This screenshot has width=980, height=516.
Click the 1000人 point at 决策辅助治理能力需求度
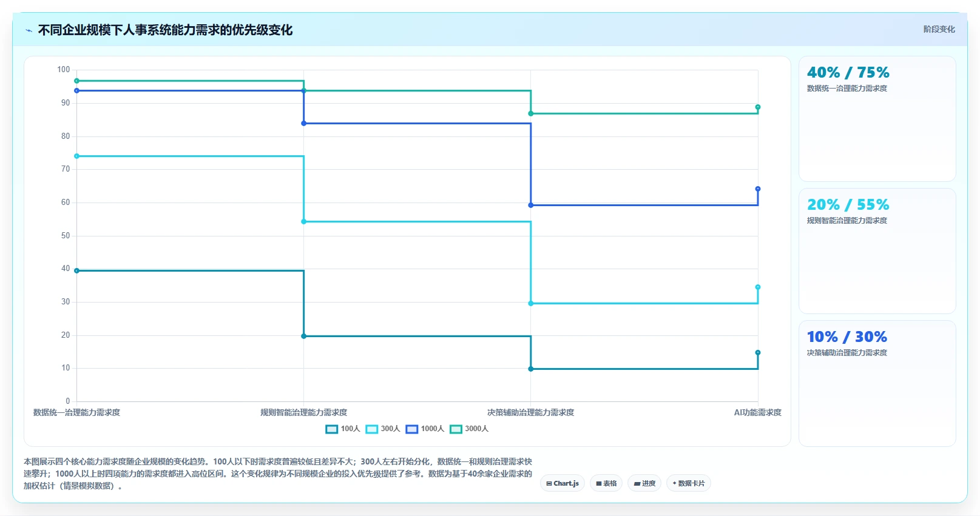[531, 206]
